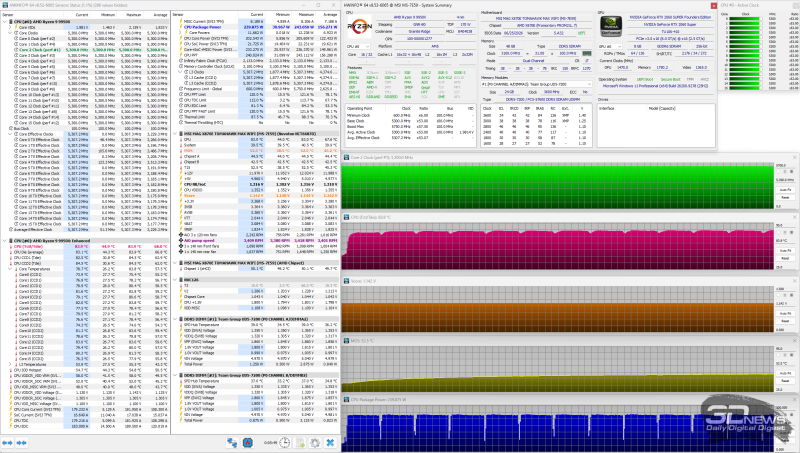Select Boost Max row in Operating Point table
This screenshot has height=453, width=800.
410,127
